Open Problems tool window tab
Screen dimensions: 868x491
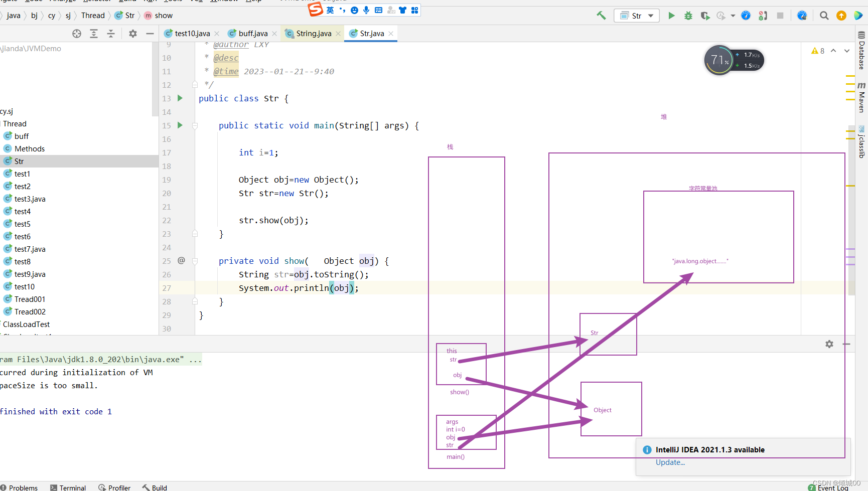pyautogui.click(x=19, y=487)
